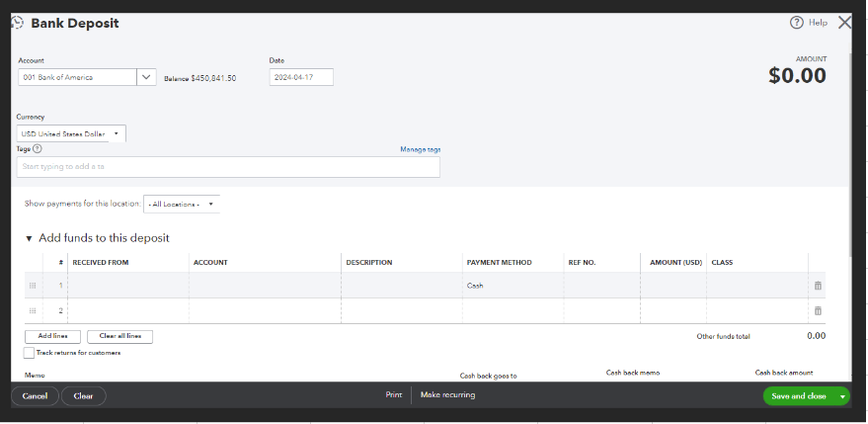Click the PAYMENT METHOD column header

point(500,263)
